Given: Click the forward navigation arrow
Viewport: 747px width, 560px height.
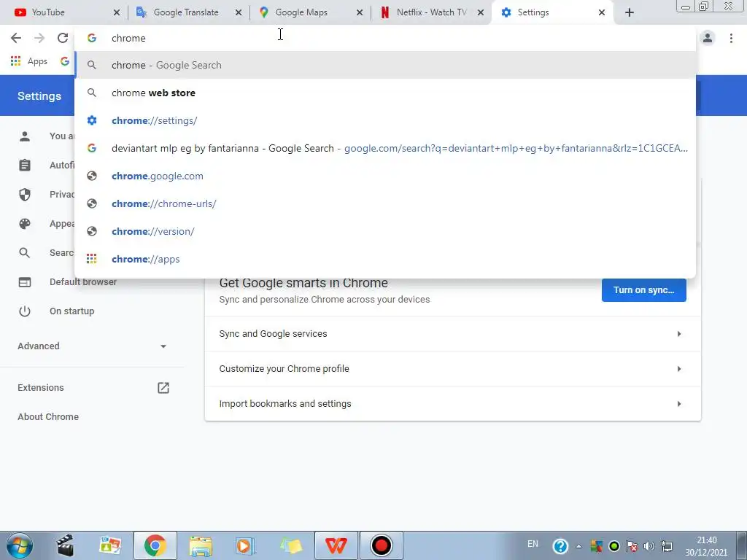Looking at the screenshot, I should (x=39, y=38).
